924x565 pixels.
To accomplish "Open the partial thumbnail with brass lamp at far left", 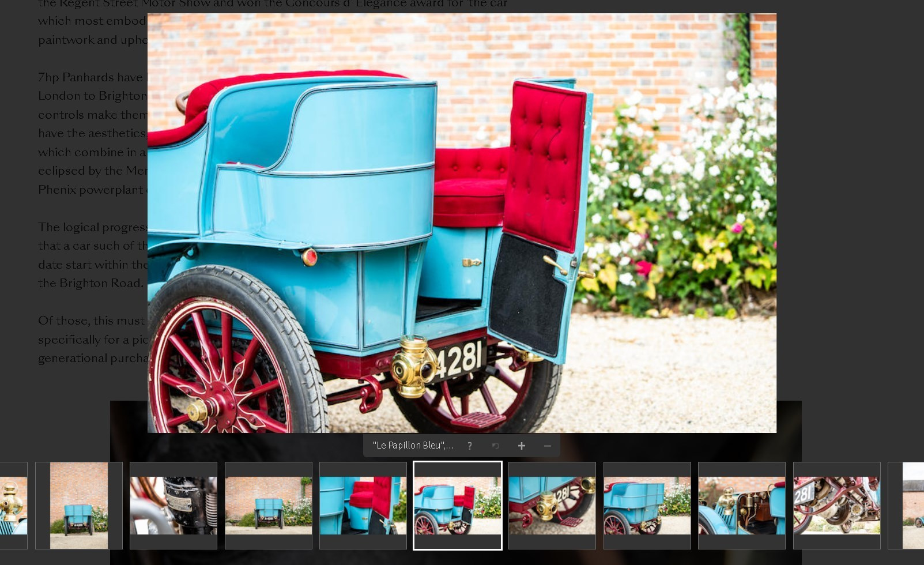I will click(x=13, y=506).
